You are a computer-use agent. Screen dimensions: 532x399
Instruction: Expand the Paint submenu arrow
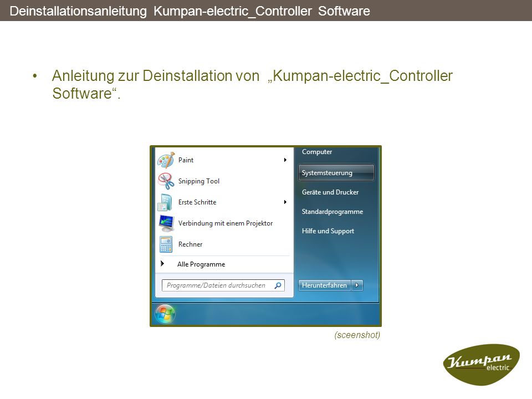[x=285, y=160]
